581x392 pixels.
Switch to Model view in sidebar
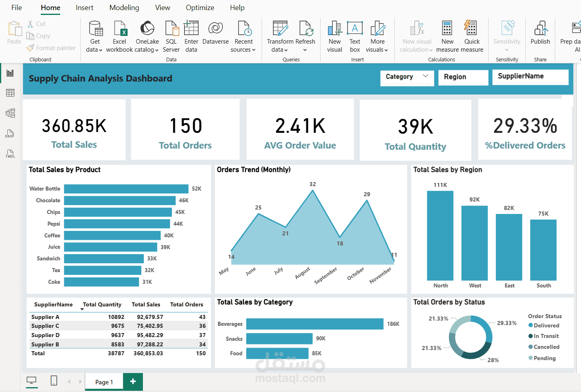10,113
